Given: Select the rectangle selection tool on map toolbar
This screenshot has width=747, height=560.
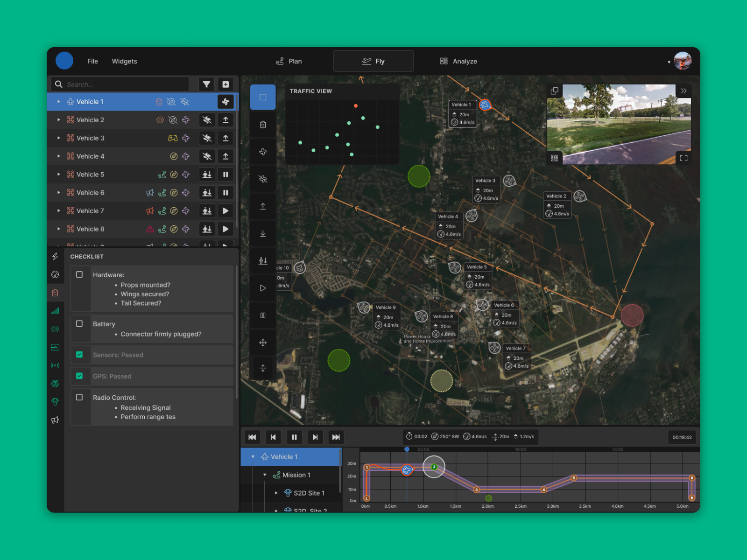Looking at the screenshot, I should [x=263, y=97].
